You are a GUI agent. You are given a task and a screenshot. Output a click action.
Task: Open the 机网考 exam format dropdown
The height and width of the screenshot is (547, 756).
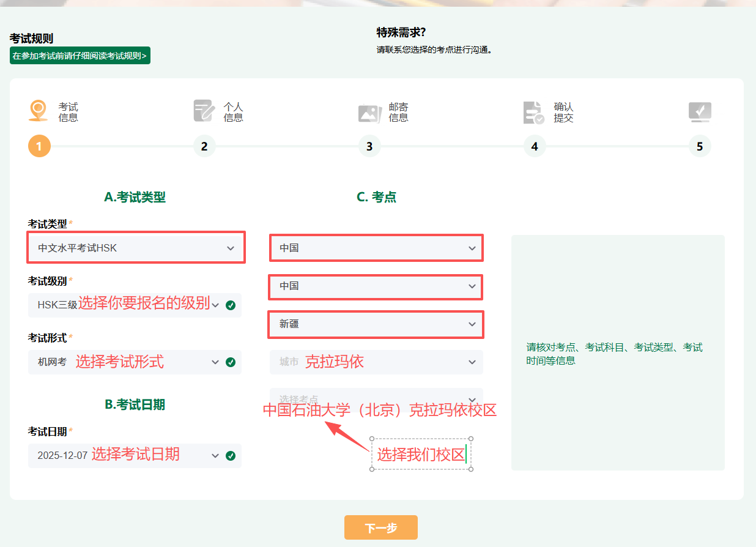pyautogui.click(x=215, y=362)
